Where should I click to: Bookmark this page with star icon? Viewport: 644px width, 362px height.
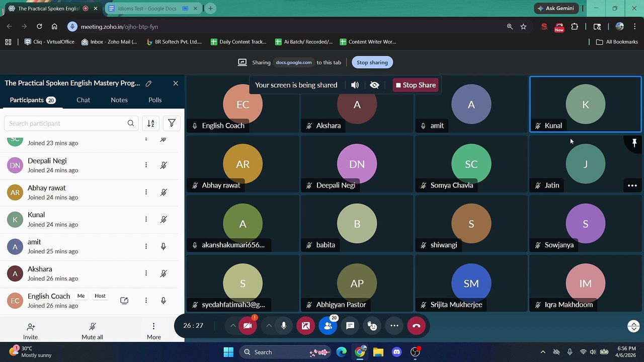pos(524,27)
